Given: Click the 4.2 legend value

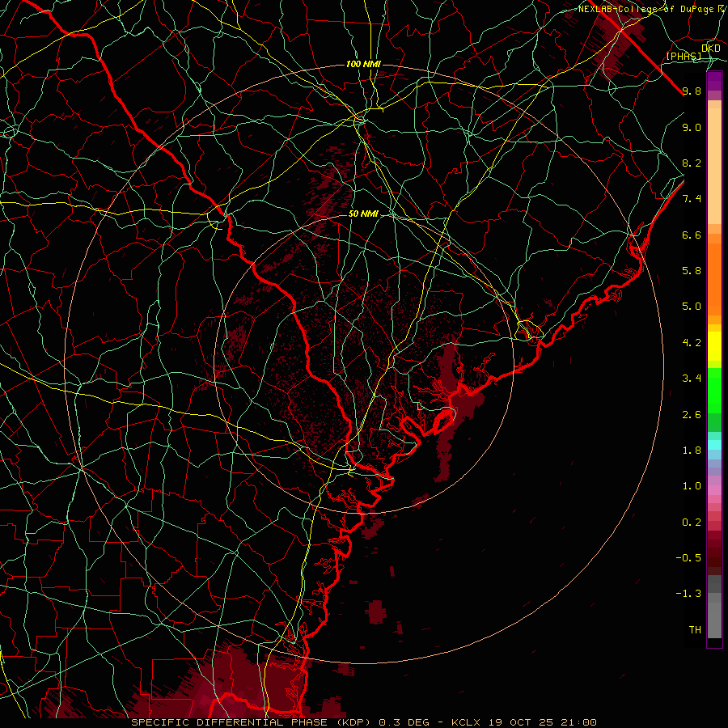Looking at the screenshot, I should (692, 343).
